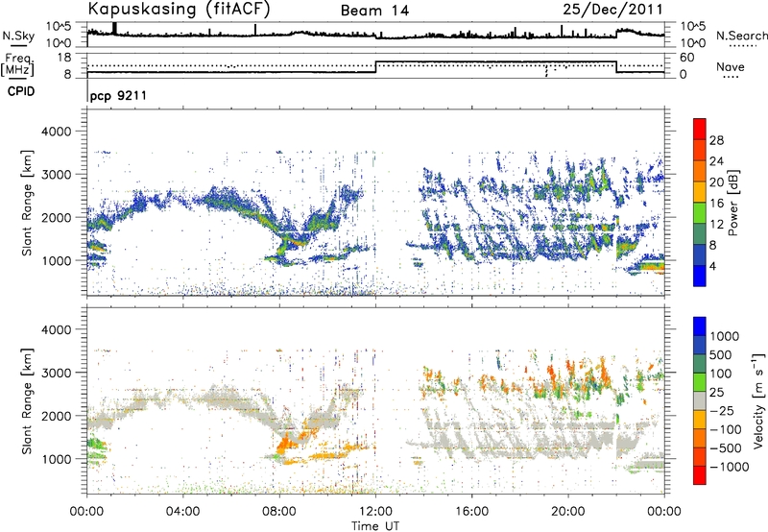Click the '08:00' time axis tick
Screen dimensions: 768x532
click(x=279, y=511)
